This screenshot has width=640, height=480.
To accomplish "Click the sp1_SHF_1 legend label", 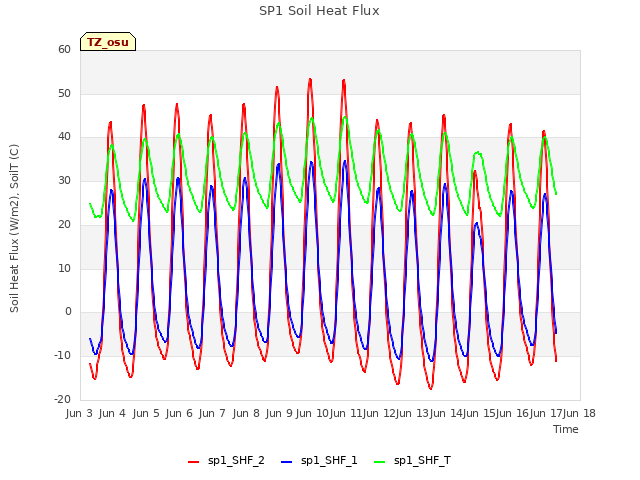I will [329, 461].
